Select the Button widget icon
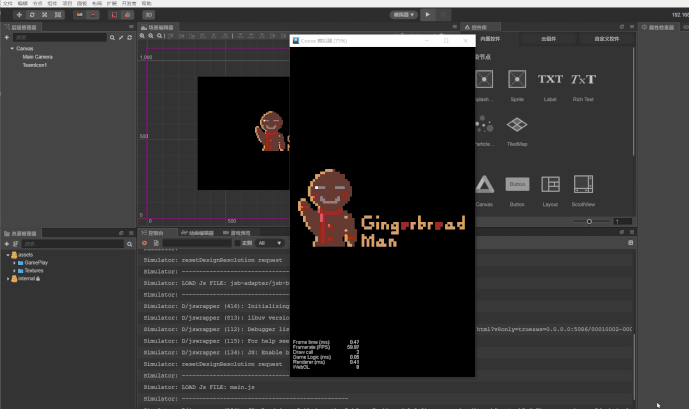 click(517, 185)
